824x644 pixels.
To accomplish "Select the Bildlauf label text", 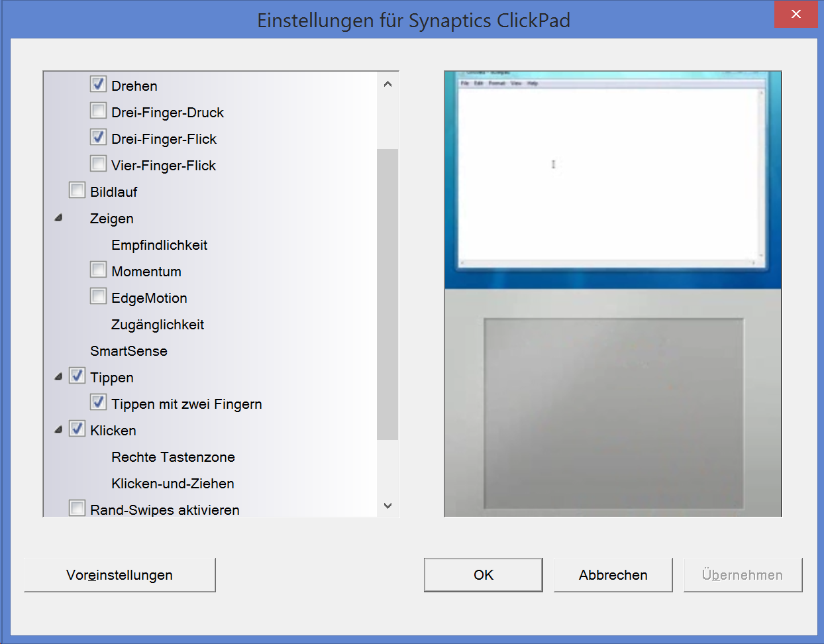I will click(114, 192).
